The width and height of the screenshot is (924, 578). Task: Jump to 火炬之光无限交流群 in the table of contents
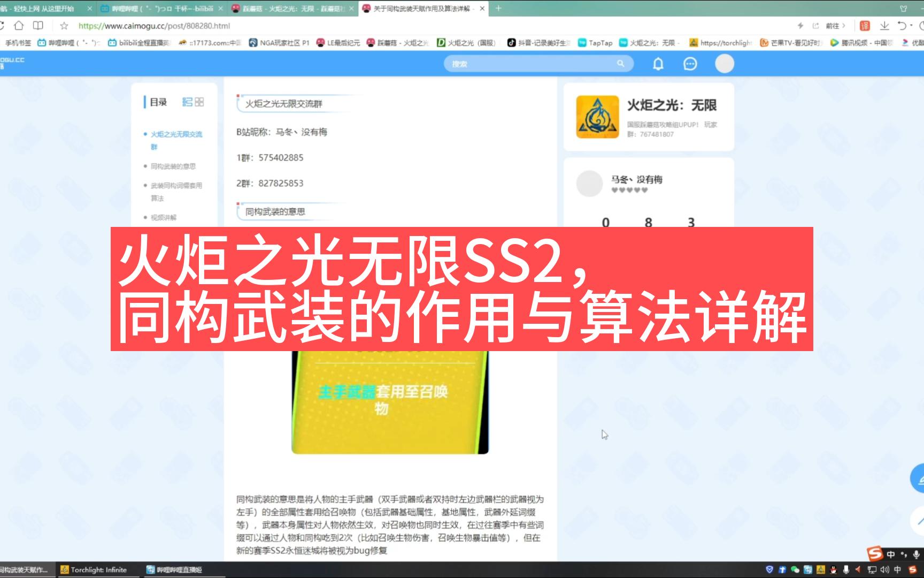coord(176,140)
